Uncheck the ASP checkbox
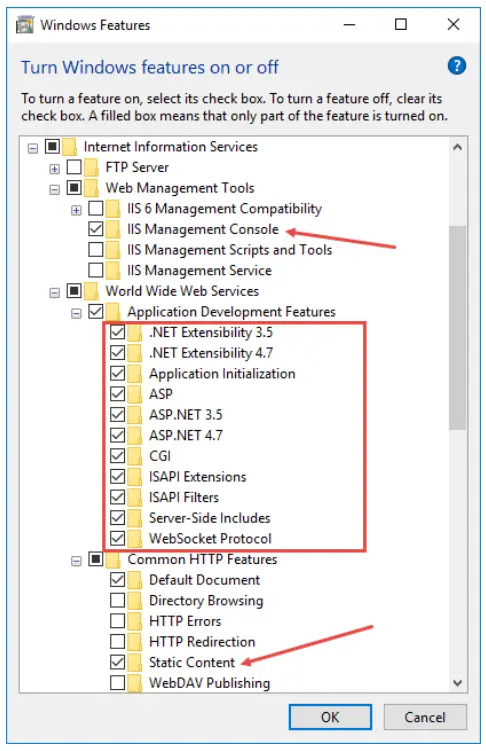The image size is (486, 751). coord(118,394)
